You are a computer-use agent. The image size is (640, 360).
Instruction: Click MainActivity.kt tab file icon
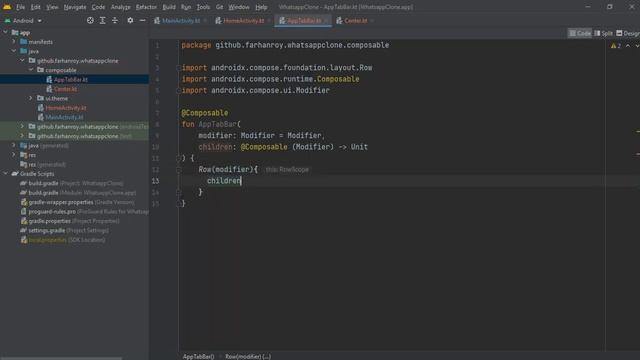(x=157, y=20)
